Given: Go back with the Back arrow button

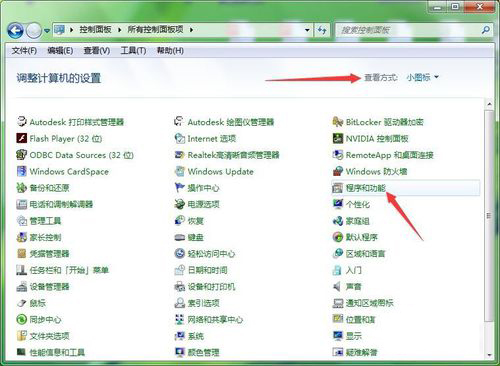Looking at the screenshot, I should [x=15, y=31].
